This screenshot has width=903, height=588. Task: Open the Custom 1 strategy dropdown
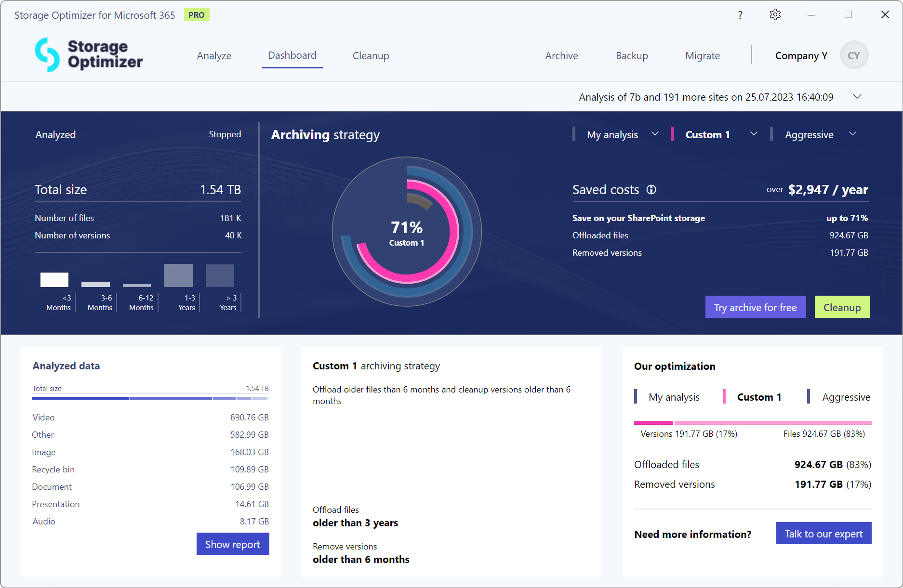click(754, 134)
